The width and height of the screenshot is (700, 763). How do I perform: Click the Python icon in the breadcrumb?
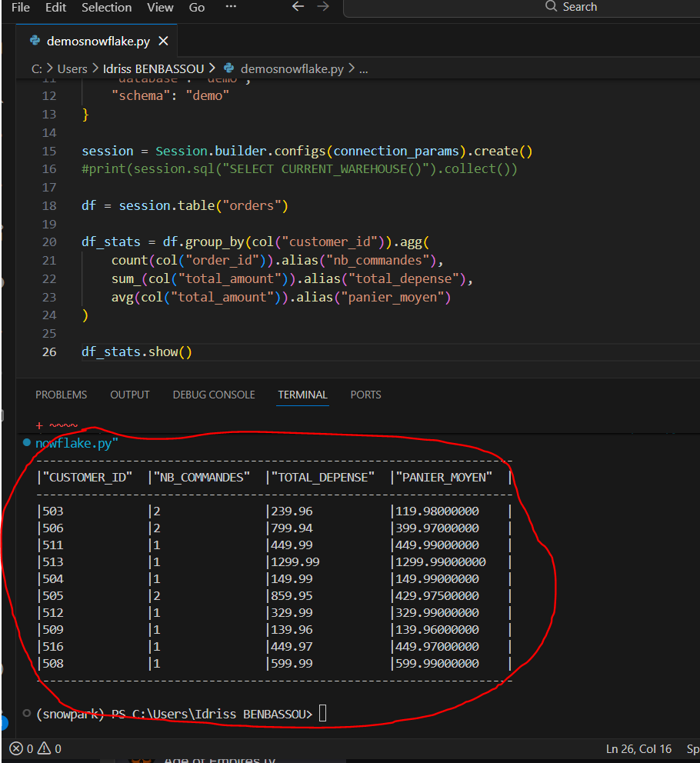click(228, 68)
